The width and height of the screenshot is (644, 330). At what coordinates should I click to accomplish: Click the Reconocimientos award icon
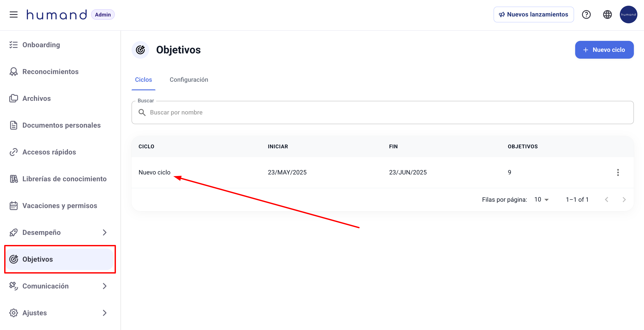(x=13, y=72)
